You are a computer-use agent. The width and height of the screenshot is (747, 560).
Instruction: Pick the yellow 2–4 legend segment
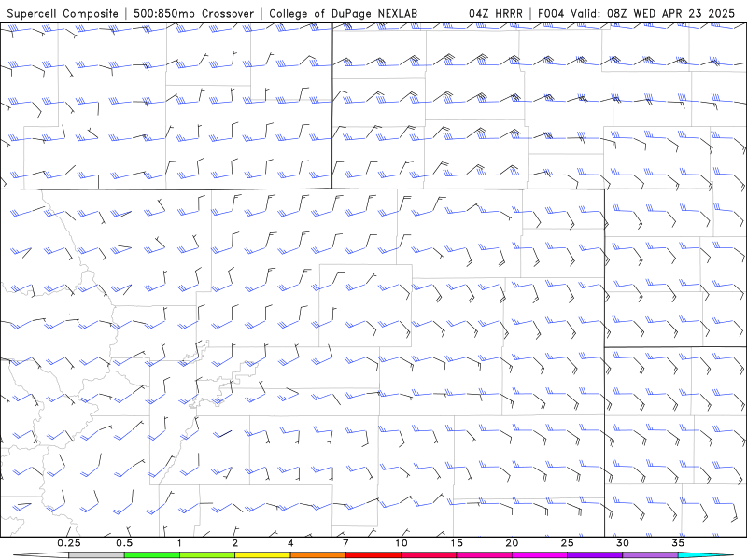click(x=262, y=555)
